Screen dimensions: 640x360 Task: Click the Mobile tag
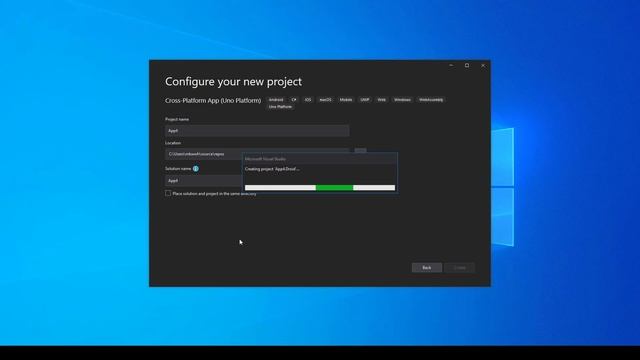pos(346,100)
